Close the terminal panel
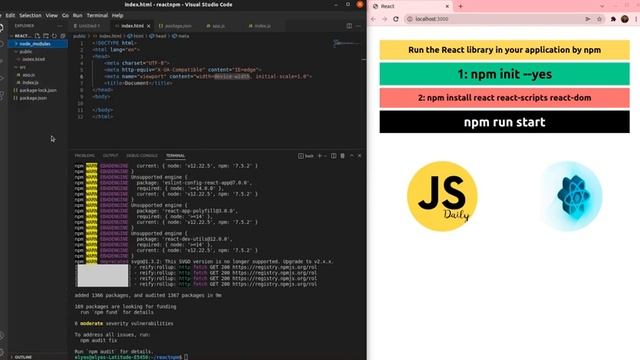 click(359, 156)
